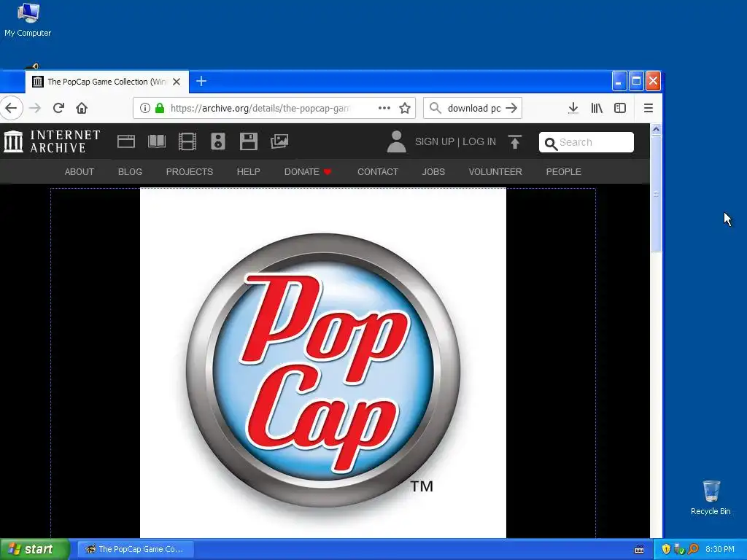The width and height of the screenshot is (747, 560).
Task: Open the PROJECTS menu item
Action: (x=190, y=172)
